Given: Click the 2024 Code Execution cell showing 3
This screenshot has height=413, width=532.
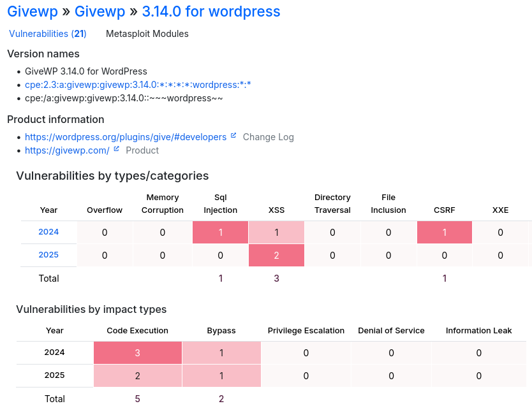Looking at the screenshot, I should coord(137,352).
